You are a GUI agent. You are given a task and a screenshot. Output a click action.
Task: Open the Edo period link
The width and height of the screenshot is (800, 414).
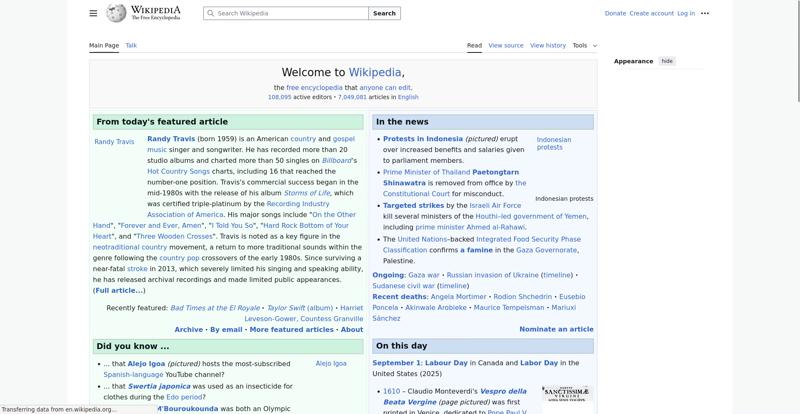click(x=184, y=397)
